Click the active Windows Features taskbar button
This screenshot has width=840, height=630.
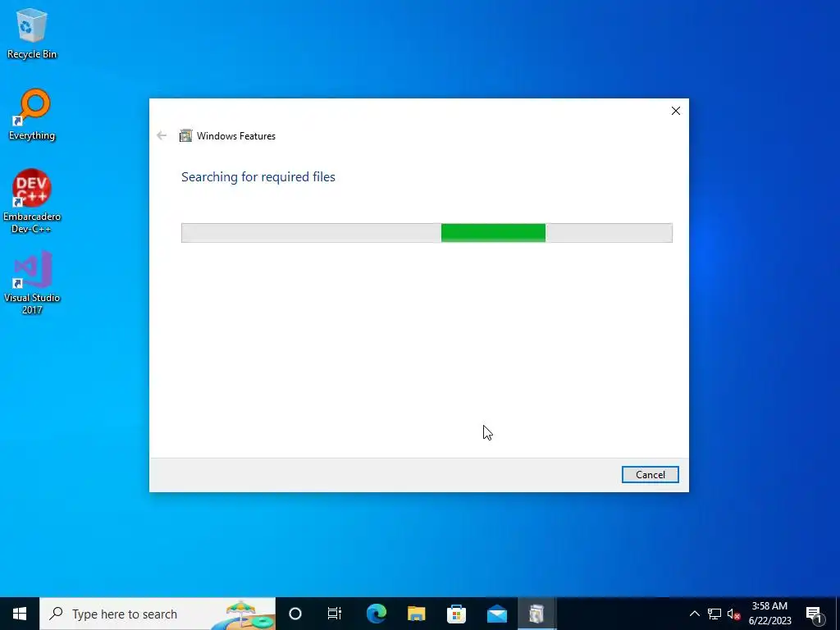coord(536,614)
